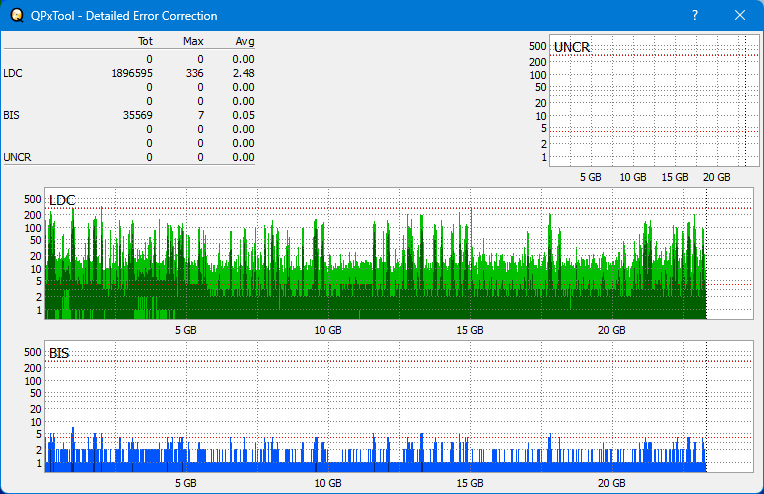Click the Tot column header

click(x=145, y=41)
